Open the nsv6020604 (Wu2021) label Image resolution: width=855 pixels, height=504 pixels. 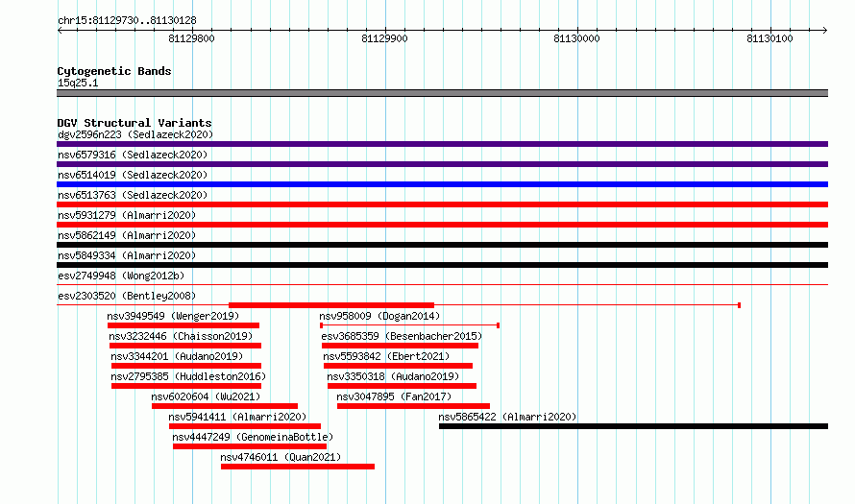click(206, 396)
